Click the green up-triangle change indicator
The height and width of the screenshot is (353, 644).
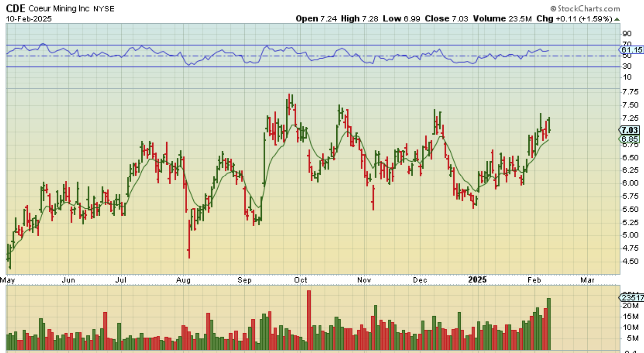[617, 19]
